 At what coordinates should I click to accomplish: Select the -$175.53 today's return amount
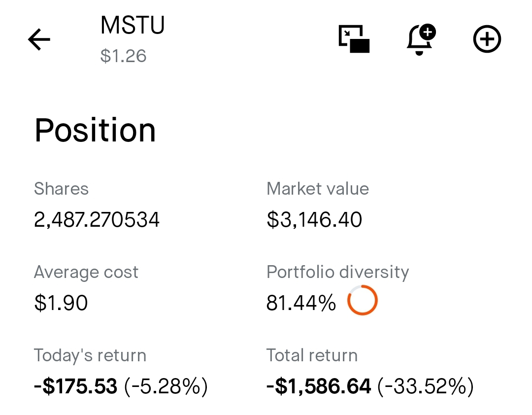click(x=75, y=386)
